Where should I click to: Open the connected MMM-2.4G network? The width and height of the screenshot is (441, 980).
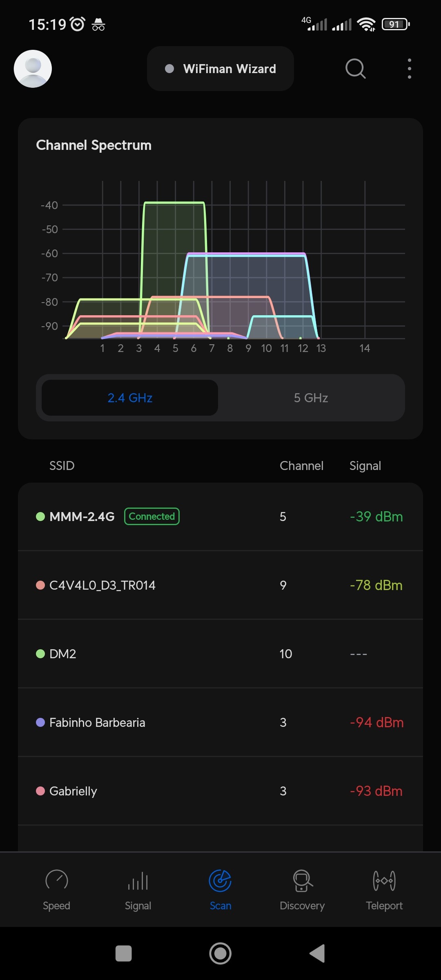[x=220, y=517]
